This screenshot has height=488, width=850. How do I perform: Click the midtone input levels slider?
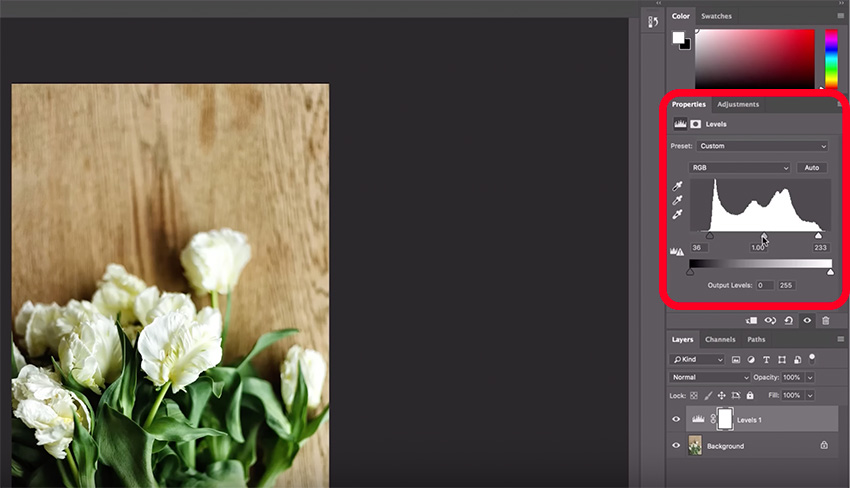point(764,236)
